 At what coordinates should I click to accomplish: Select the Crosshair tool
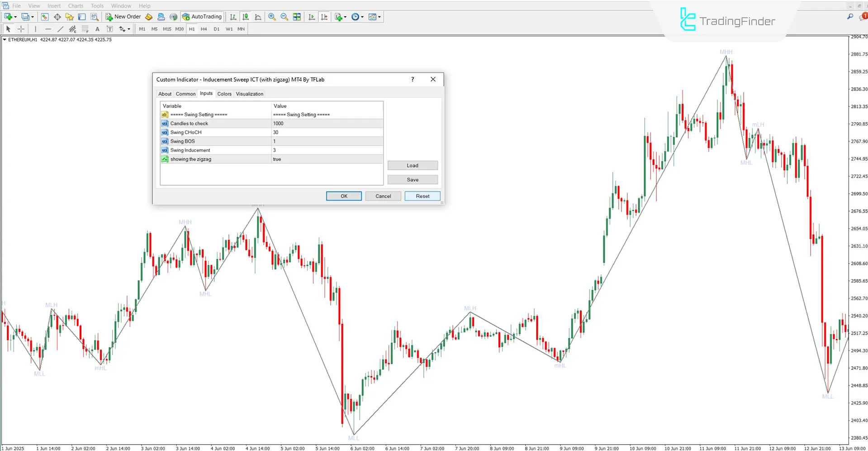coord(21,29)
